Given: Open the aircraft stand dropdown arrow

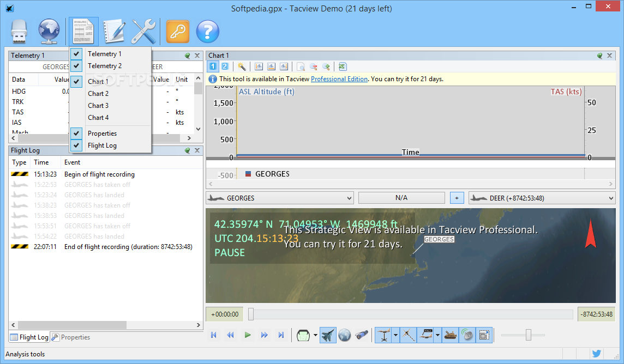Looking at the screenshot, I should [x=395, y=335].
